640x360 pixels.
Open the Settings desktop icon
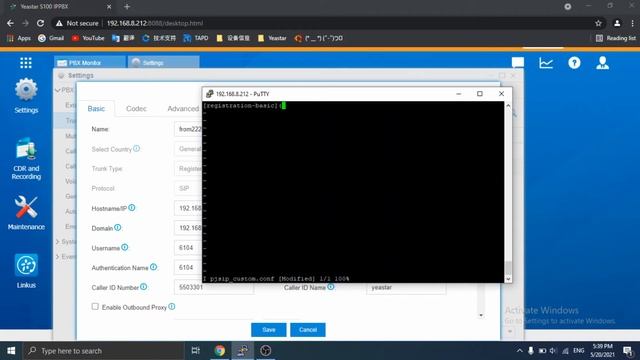(x=26, y=96)
